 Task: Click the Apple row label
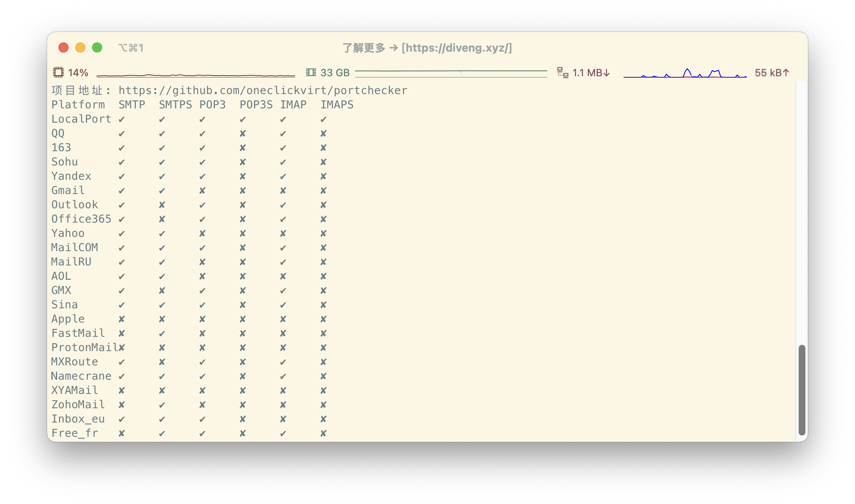point(68,319)
